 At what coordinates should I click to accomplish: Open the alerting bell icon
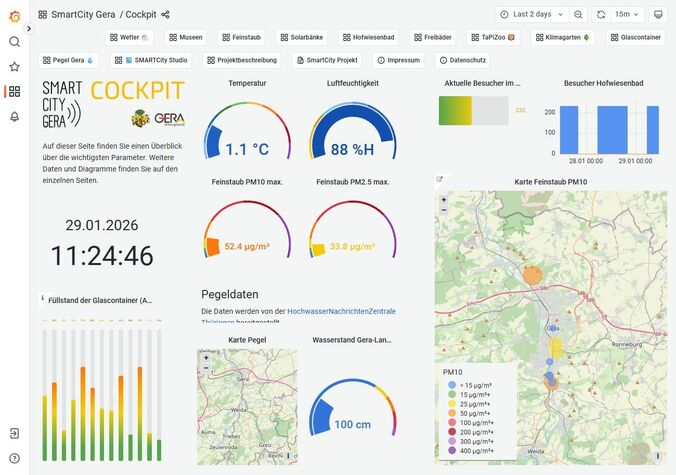click(15, 116)
